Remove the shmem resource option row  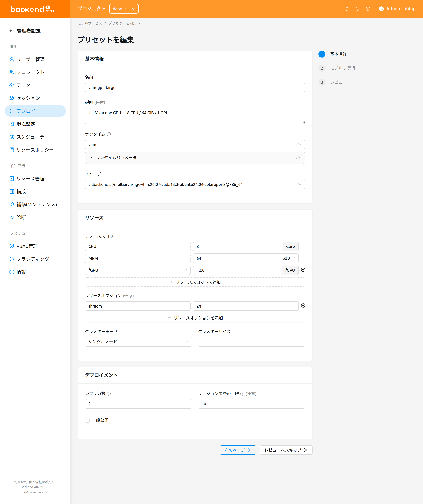[303, 305]
